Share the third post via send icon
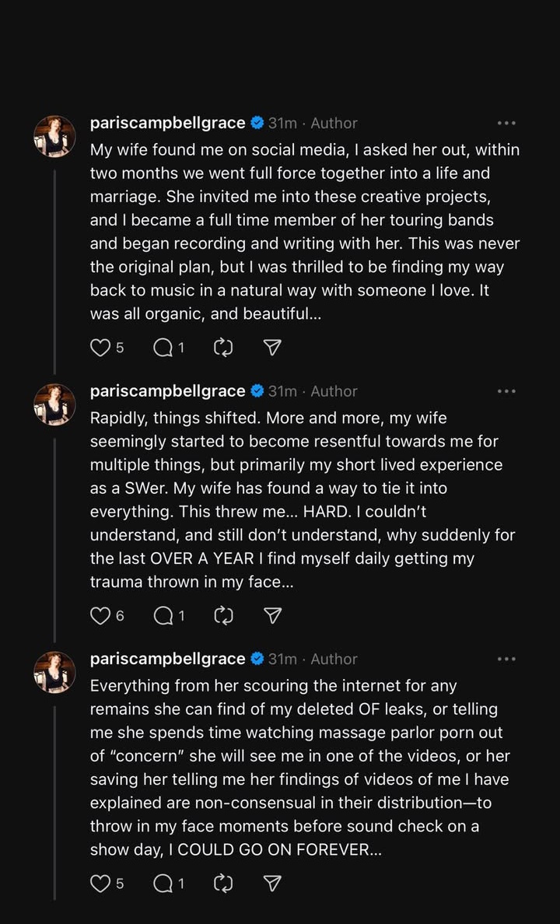Screen dimensions: 560x924 coord(271,884)
